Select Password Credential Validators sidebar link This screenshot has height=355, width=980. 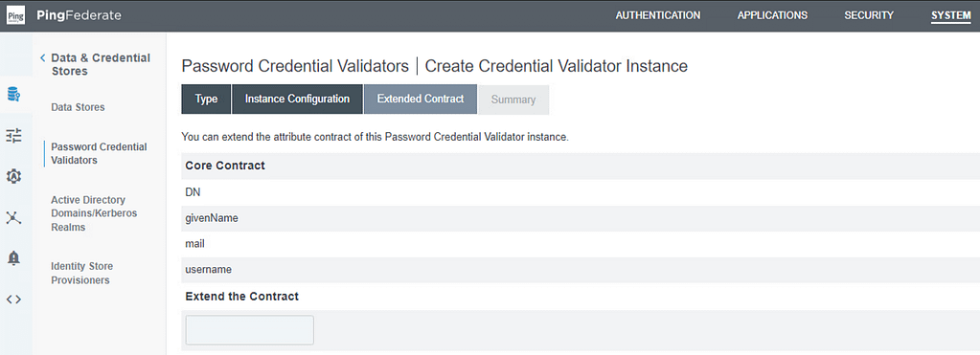(99, 153)
